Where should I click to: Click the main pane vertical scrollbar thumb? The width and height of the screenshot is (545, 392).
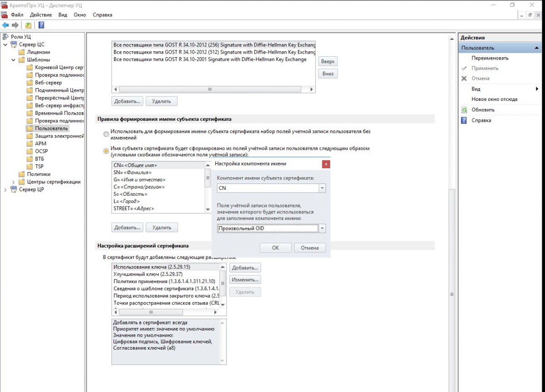(x=451, y=294)
